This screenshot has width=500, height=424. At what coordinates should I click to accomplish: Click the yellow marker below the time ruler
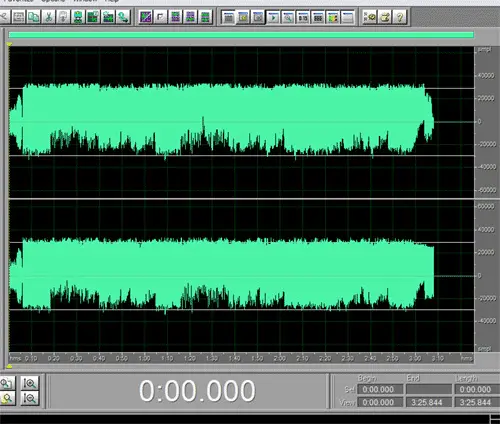[9, 366]
